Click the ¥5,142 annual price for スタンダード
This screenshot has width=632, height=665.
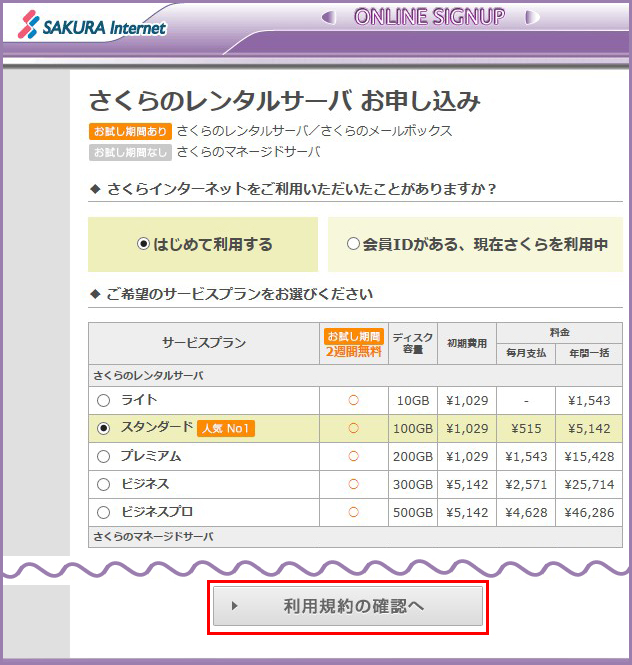[588, 429]
